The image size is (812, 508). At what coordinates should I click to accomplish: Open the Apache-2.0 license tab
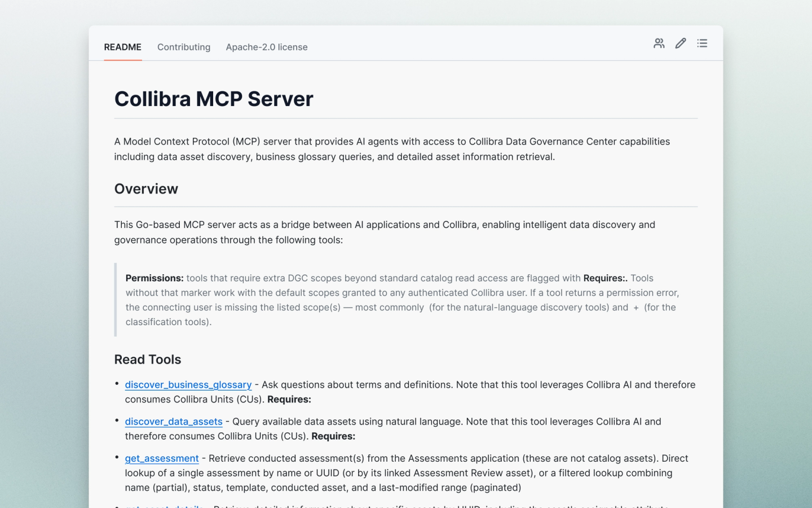coord(267,47)
